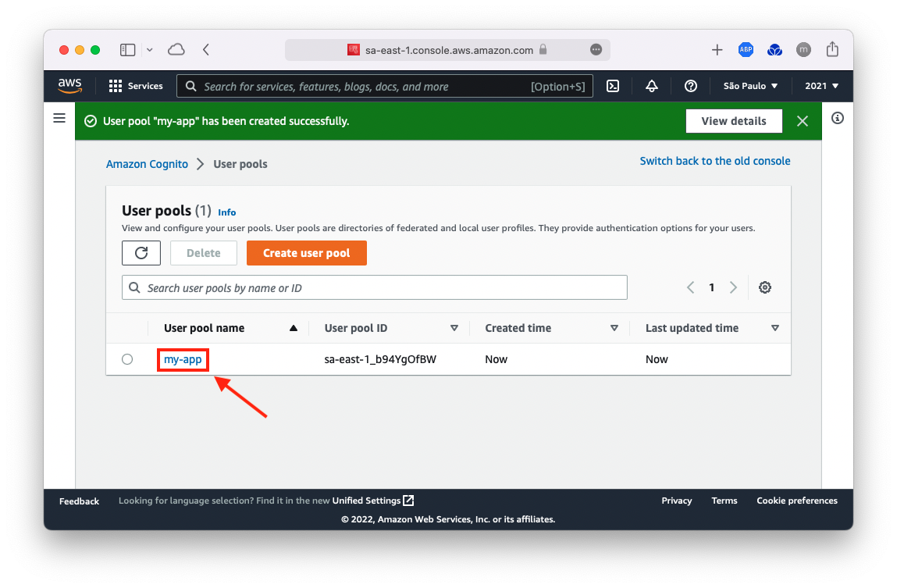Go to next page of user pools

(x=733, y=287)
